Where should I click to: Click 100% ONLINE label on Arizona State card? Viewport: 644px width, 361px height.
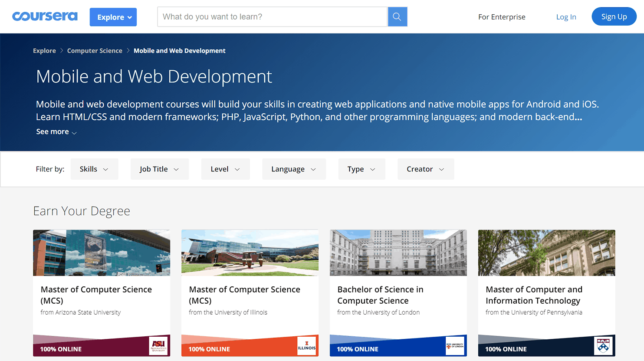pos(61,349)
